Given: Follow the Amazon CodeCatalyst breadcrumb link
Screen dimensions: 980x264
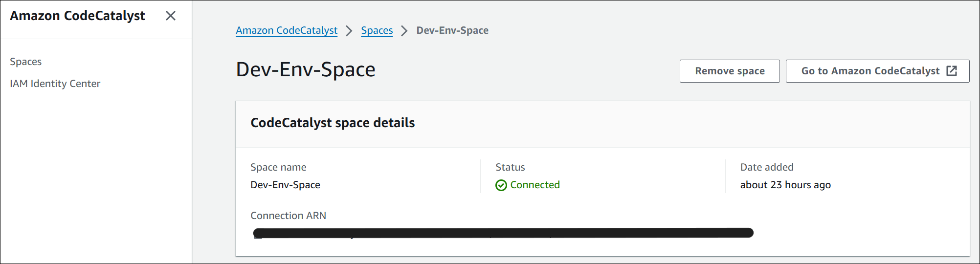Looking at the screenshot, I should coord(287,30).
